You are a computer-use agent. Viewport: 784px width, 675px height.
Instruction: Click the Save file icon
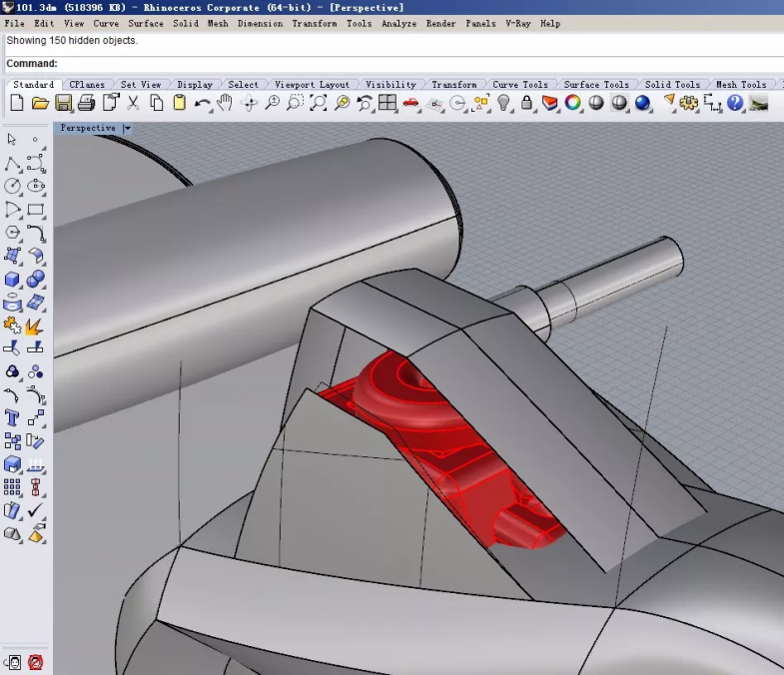[63, 103]
